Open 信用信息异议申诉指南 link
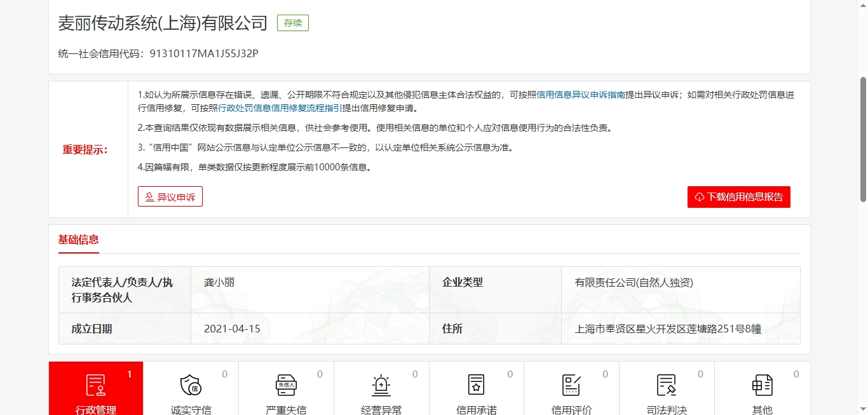 [581, 95]
